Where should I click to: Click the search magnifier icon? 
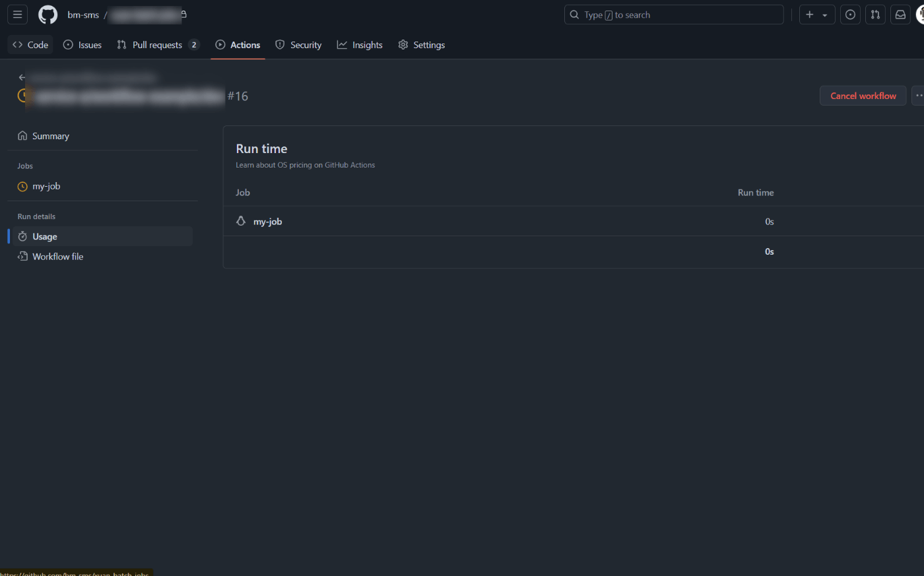click(x=574, y=15)
